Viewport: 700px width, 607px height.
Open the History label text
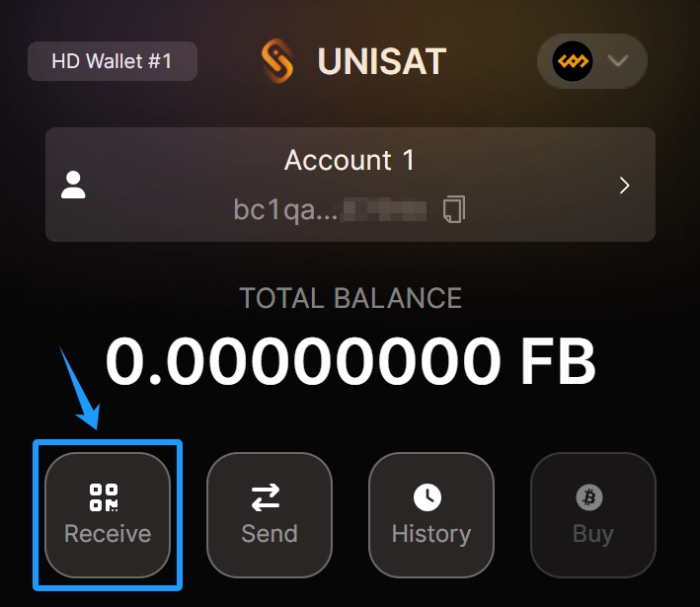pos(431,534)
